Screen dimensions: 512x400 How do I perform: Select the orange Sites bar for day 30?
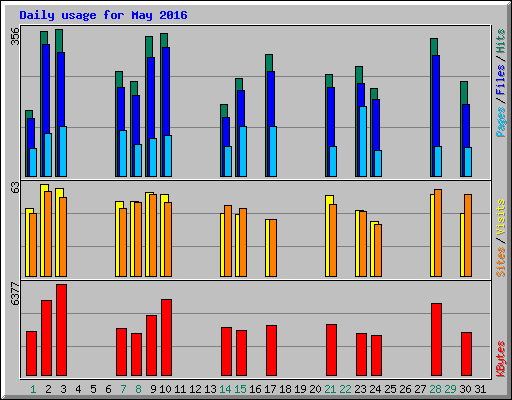tap(468, 235)
